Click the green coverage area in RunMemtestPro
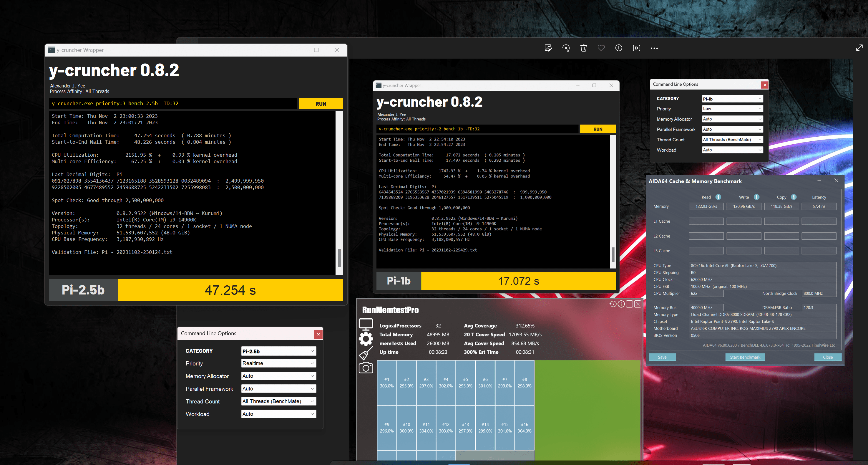This screenshot has width=868, height=465. pos(588,410)
